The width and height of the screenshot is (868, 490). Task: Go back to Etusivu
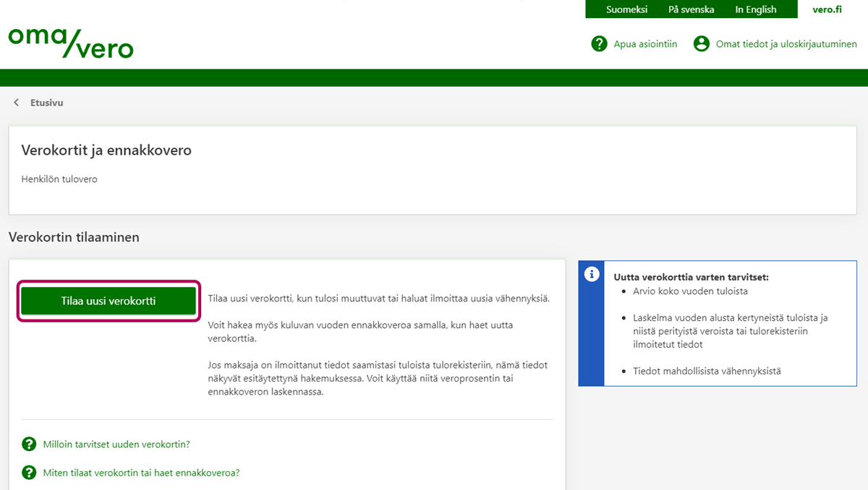[46, 103]
